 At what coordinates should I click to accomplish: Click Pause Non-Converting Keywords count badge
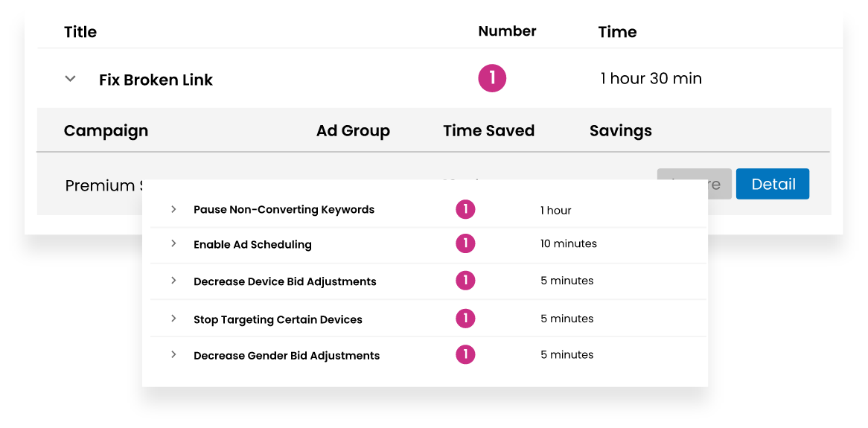[465, 210]
